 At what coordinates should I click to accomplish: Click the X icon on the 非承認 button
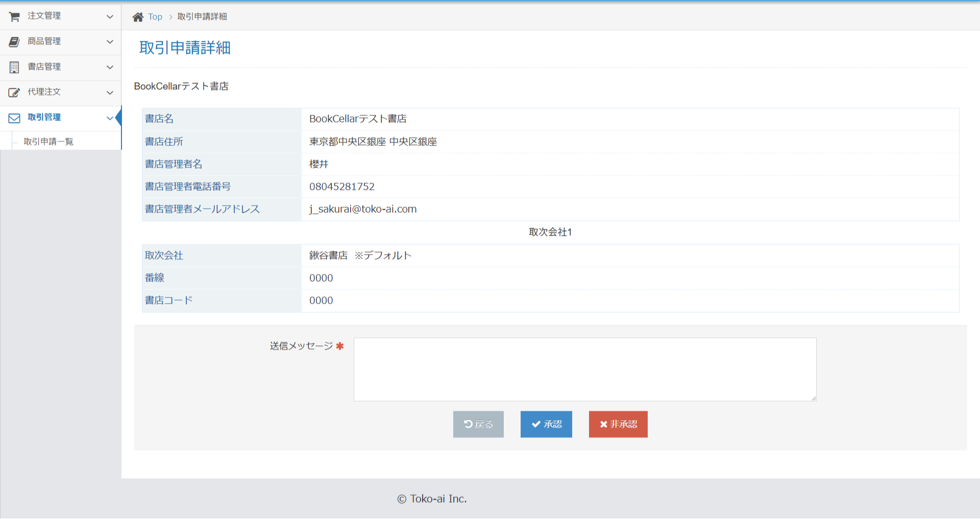pos(603,424)
